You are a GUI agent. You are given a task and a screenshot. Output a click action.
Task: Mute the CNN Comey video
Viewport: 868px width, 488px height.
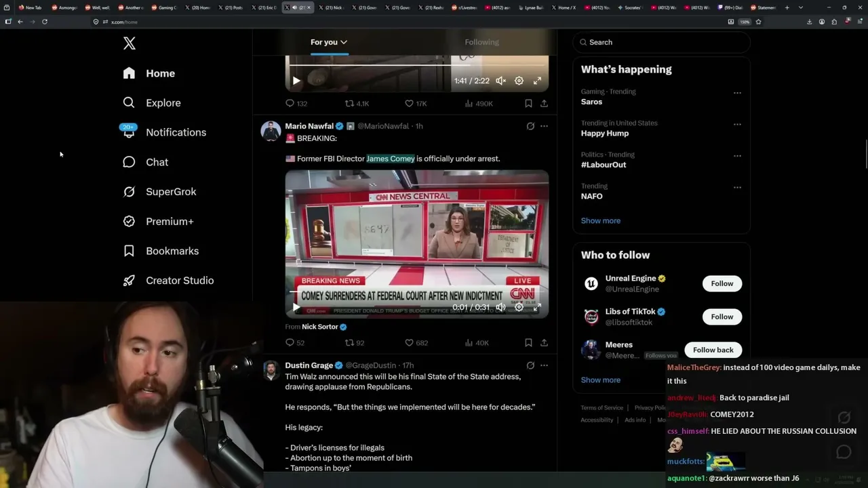pyautogui.click(x=500, y=307)
